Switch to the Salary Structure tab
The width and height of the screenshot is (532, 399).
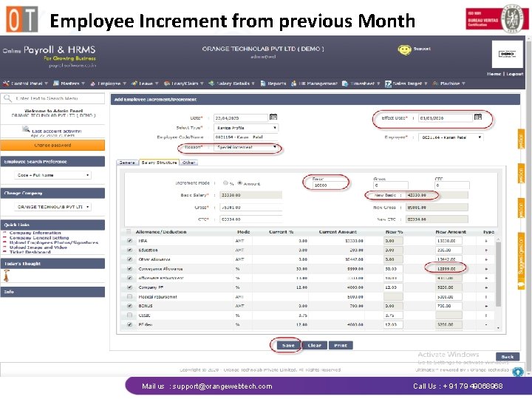pyautogui.click(x=159, y=163)
